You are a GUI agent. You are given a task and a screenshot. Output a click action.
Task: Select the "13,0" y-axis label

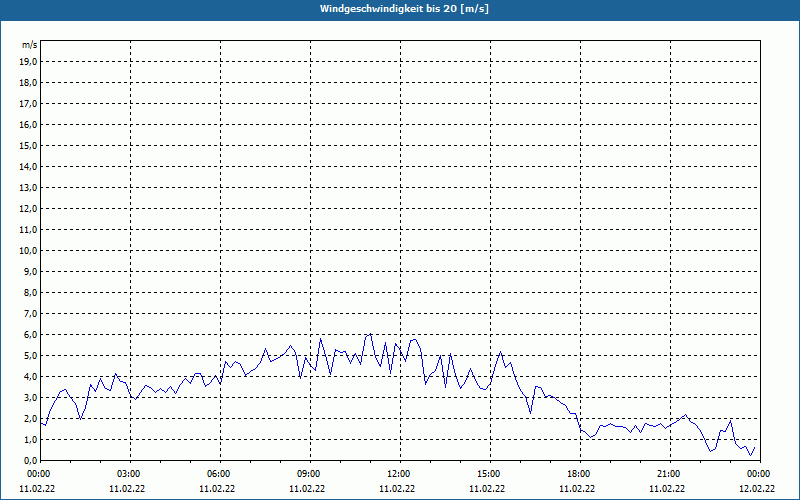click(x=28, y=187)
